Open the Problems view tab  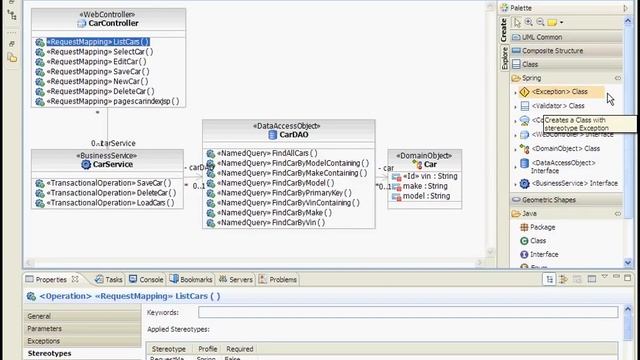(x=278, y=280)
